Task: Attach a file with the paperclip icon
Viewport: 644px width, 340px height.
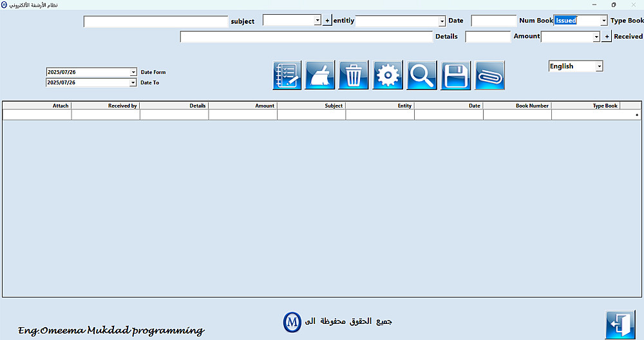Action: tap(489, 75)
